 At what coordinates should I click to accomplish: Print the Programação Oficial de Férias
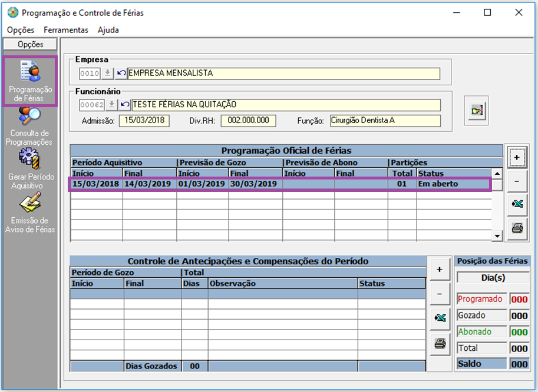point(517,228)
